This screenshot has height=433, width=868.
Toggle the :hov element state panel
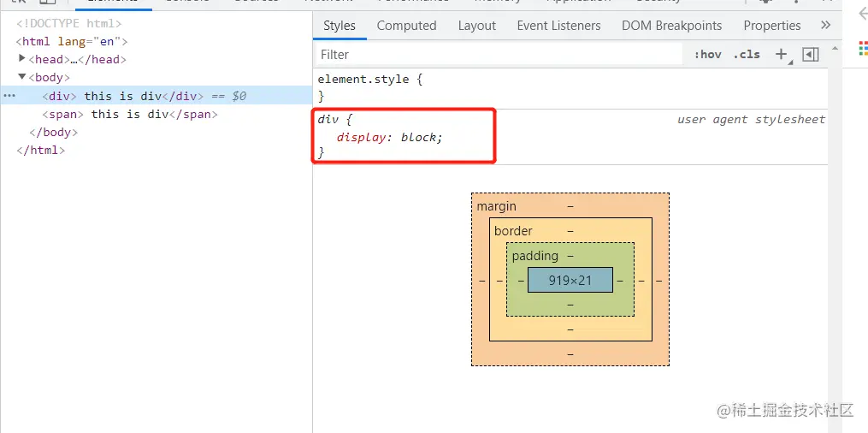707,54
